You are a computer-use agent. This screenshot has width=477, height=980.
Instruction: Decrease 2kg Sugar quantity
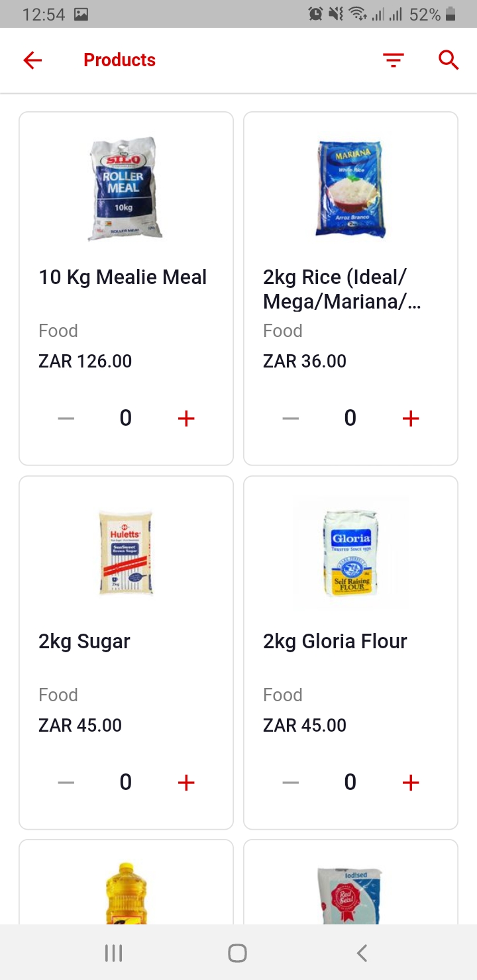[66, 783]
